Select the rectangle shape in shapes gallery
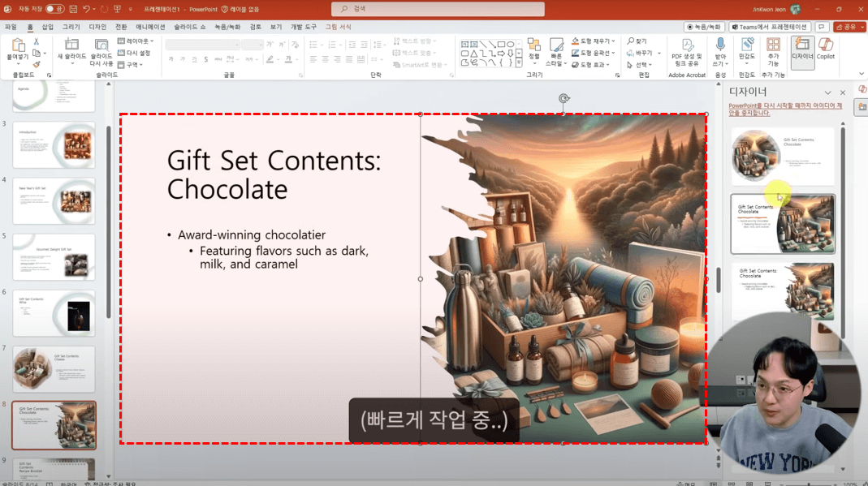The height and width of the screenshot is (486, 868). tap(501, 45)
